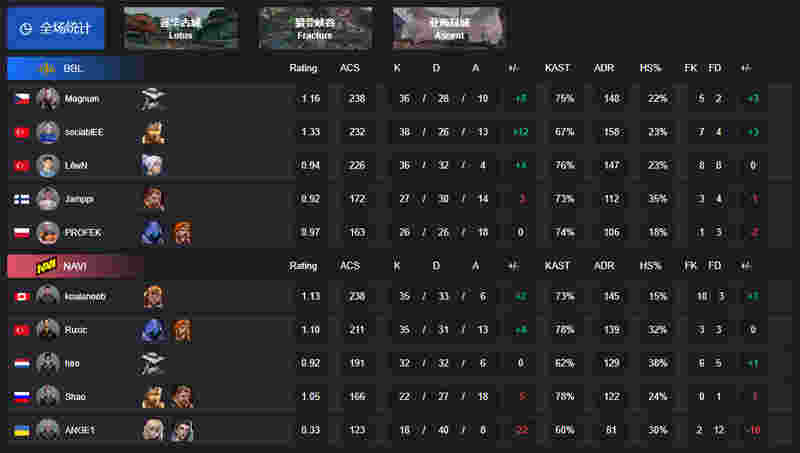Screen dimensions: 800x453
Task: Click Ruxic's first agent icon
Action: coord(153,330)
